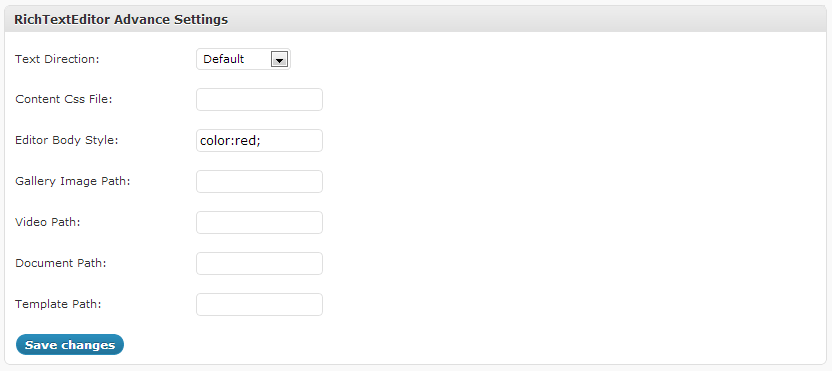Activate the Template Path input box
832x371 pixels.
(x=259, y=305)
